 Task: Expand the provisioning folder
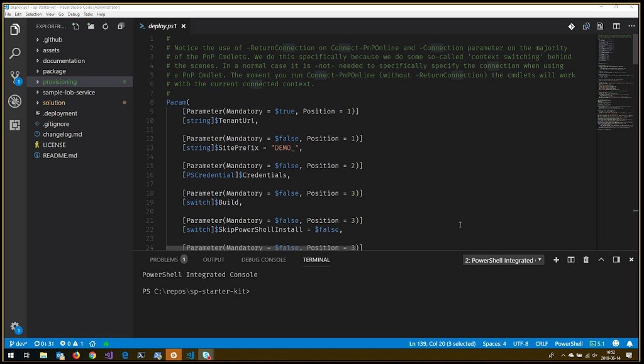(x=80, y=82)
